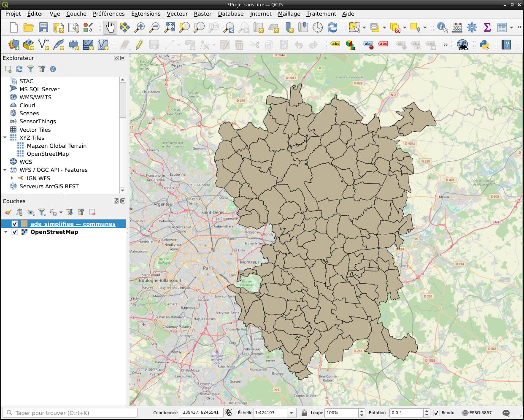Open the Échelle scale dropdown
Viewport: 524px width, 420px height.
point(291,413)
